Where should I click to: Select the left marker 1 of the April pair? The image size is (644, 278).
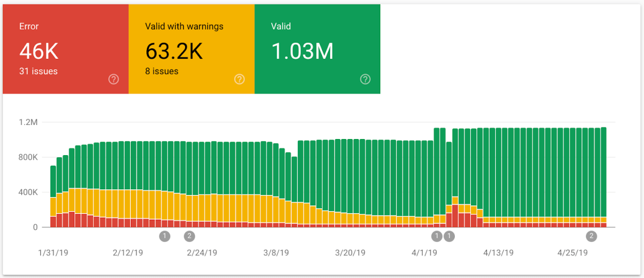pos(437,236)
